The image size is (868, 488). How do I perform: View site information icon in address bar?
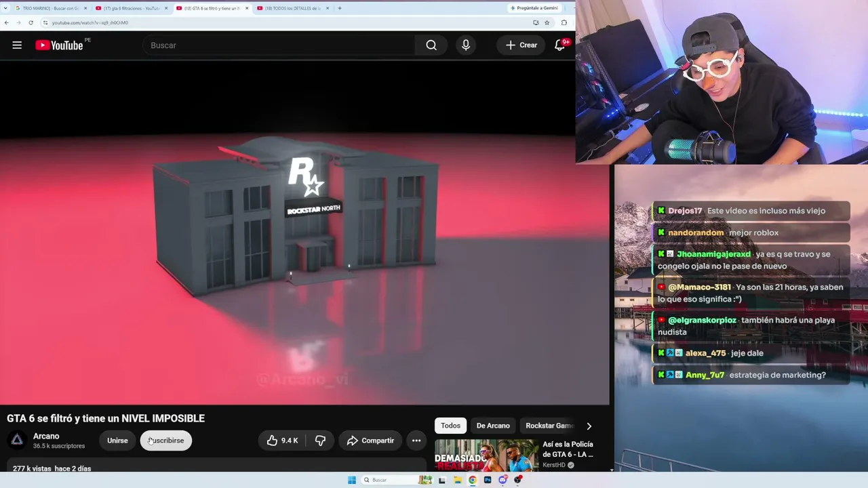(x=45, y=22)
